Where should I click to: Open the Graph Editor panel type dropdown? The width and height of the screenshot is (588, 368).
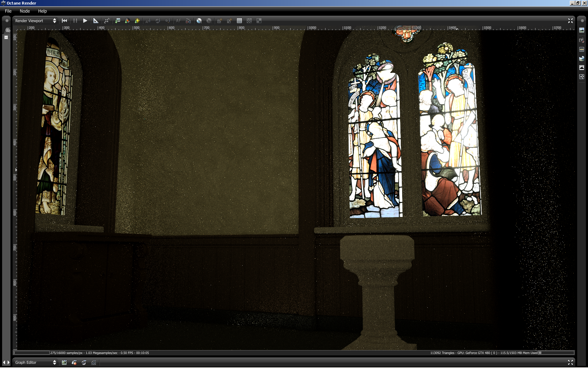click(35, 362)
